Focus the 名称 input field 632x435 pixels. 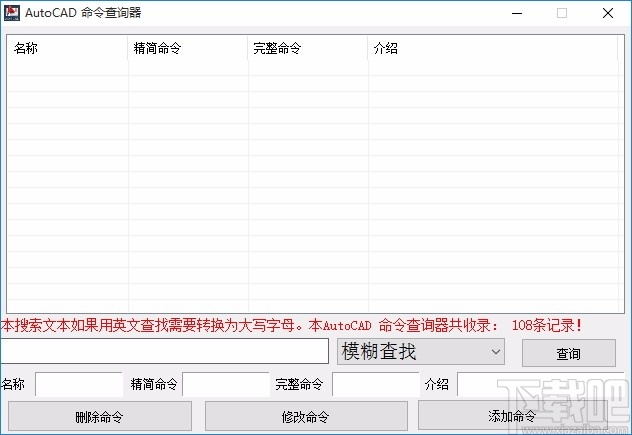coord(79,384)
